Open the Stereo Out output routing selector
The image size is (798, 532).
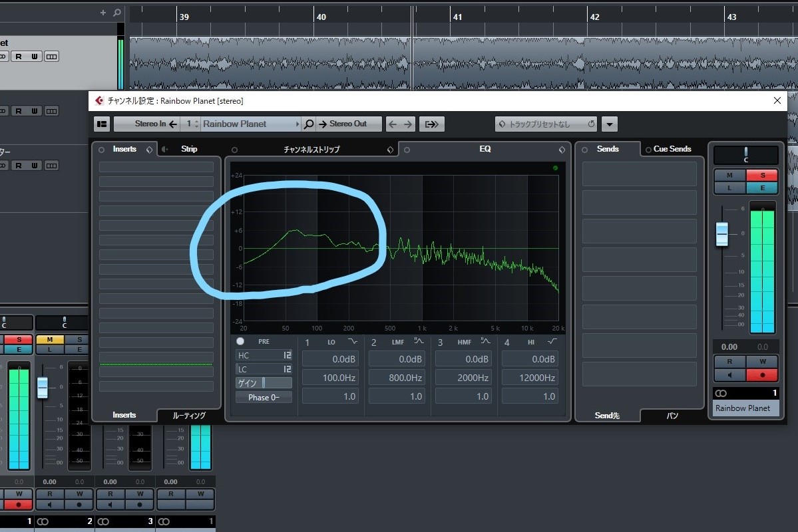tap(349, 124)
